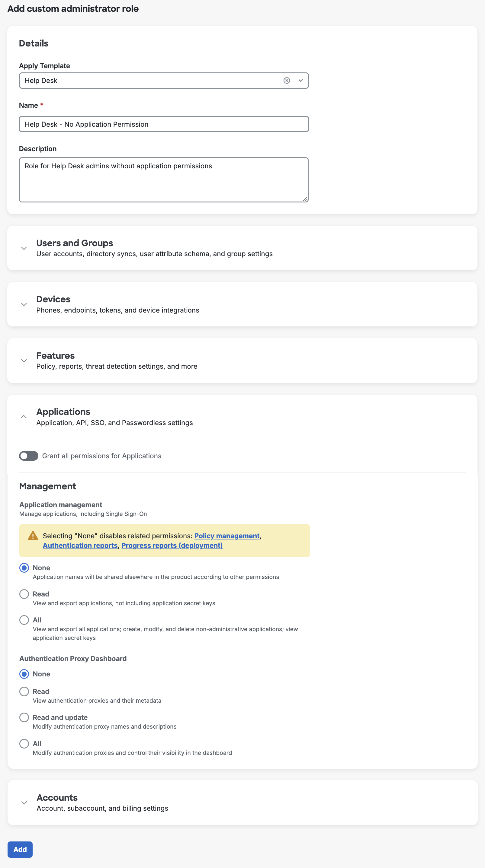Click the Authentication reports link
Image resolution: width=485 pixels, height=868 pixels.
[80, 545]
